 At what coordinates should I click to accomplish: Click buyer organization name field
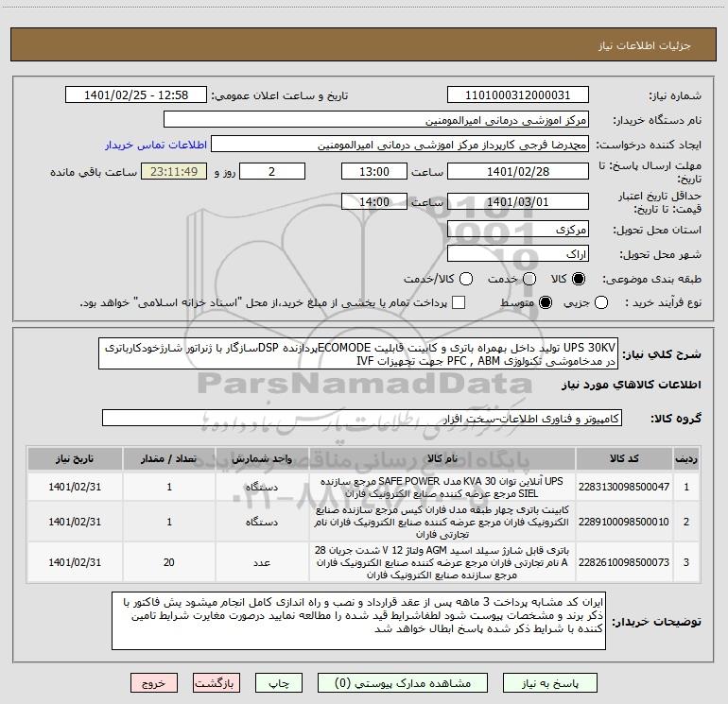pos(376,120)
